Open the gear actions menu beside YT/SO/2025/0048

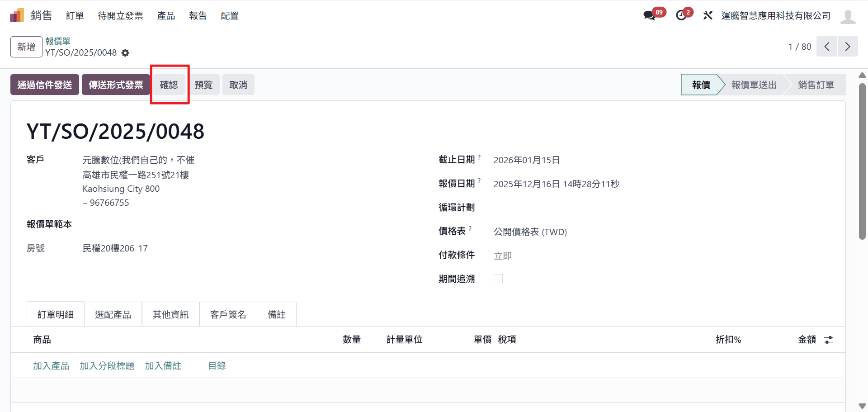pyautogui.click(x=125, y=53)
